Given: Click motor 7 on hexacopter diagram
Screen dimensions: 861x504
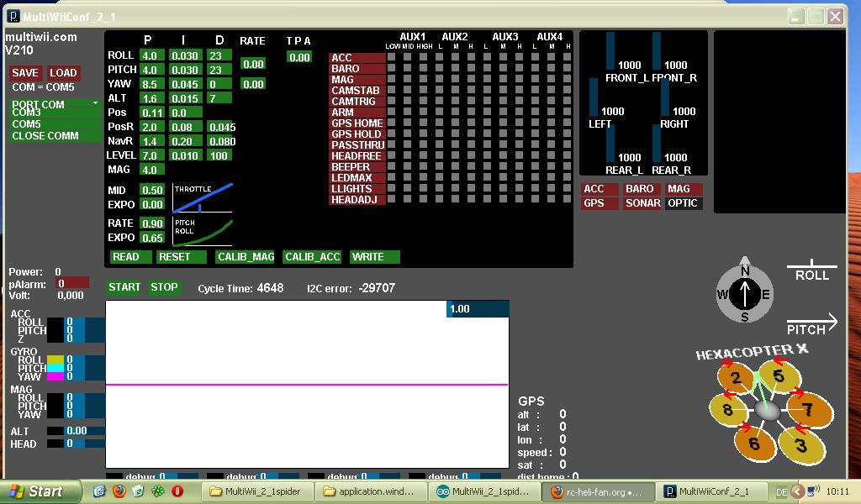Looking at the screenshot, I should point(806,410).
